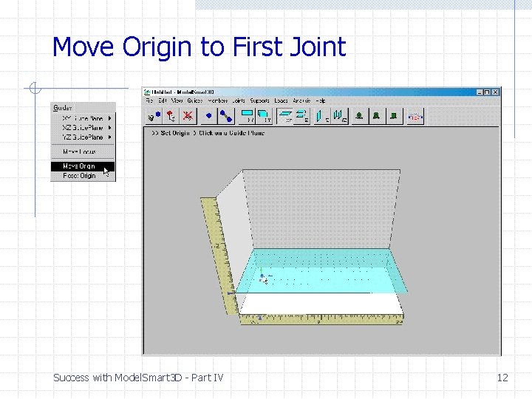Open the Loads menu
Screen dimensions: 532x399
(282, 100)
